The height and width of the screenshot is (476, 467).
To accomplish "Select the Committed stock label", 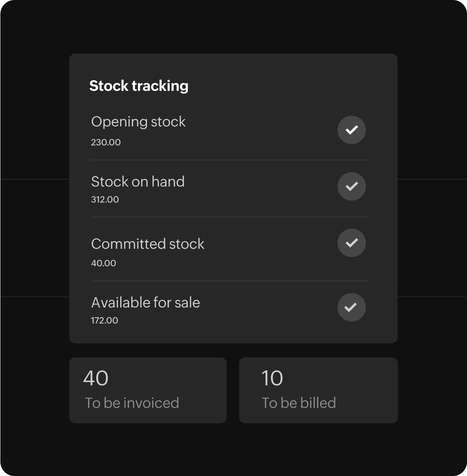I will tap(148, 244).
